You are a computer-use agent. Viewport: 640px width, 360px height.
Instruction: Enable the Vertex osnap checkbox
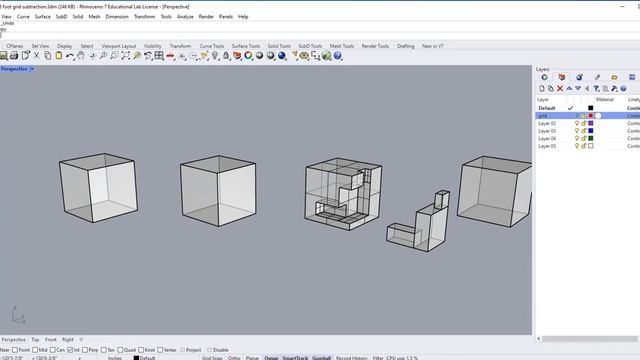(160, 350)
